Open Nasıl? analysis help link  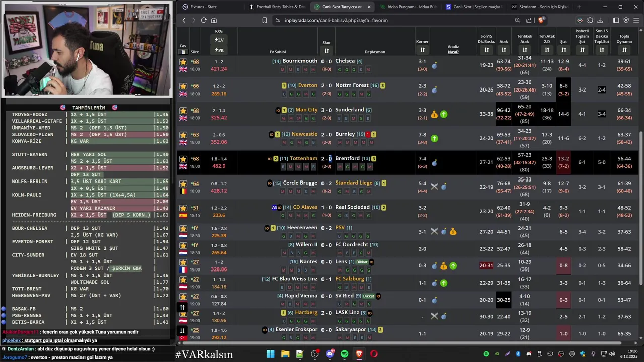(x=453, y=52)
